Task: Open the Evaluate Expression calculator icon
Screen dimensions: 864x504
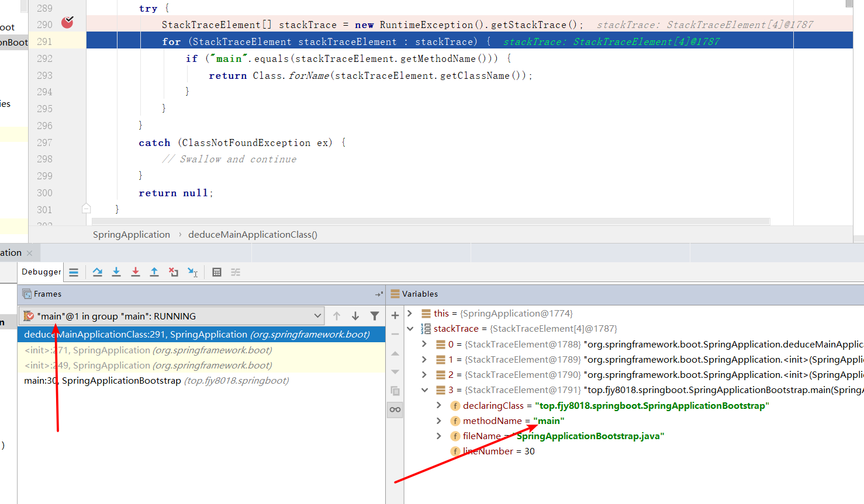Action: click(x=217, y=272)
